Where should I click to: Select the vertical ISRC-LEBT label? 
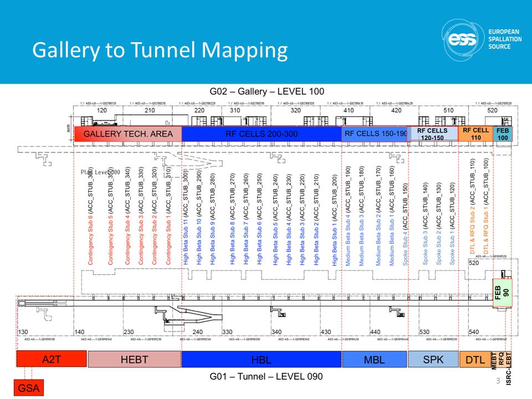tap(508, 369)
